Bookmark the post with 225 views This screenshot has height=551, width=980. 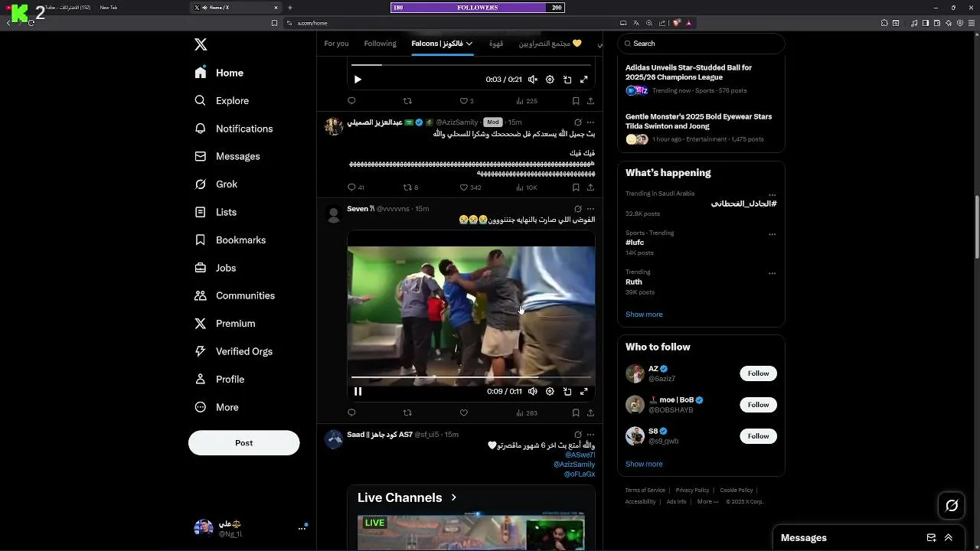576,101
